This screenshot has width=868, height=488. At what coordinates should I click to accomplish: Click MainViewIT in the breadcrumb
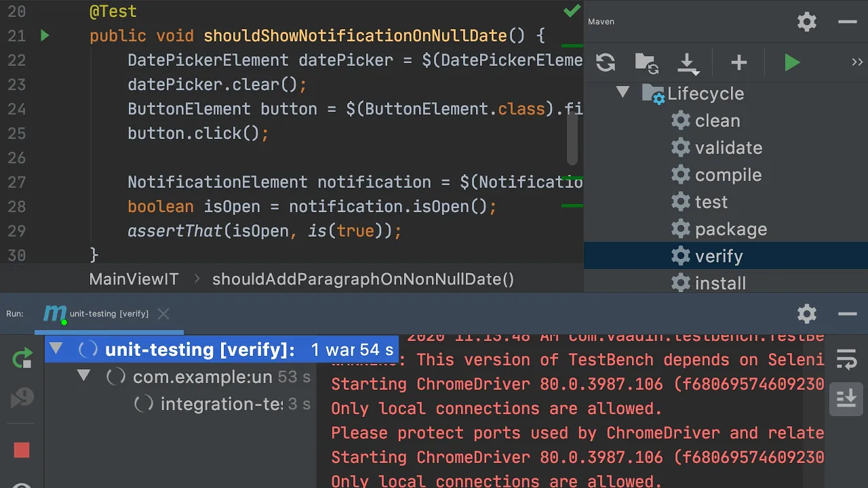134,279
